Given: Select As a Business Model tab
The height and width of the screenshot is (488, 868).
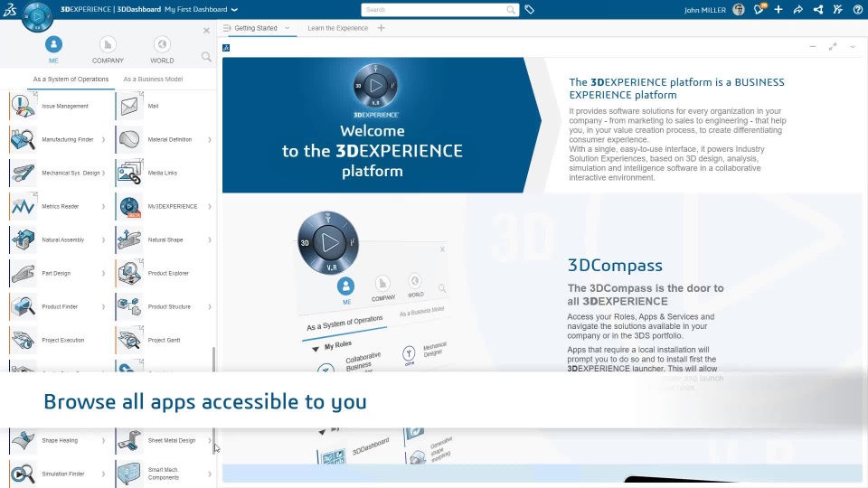Looking at the screenshot, I should pos(153,80).
